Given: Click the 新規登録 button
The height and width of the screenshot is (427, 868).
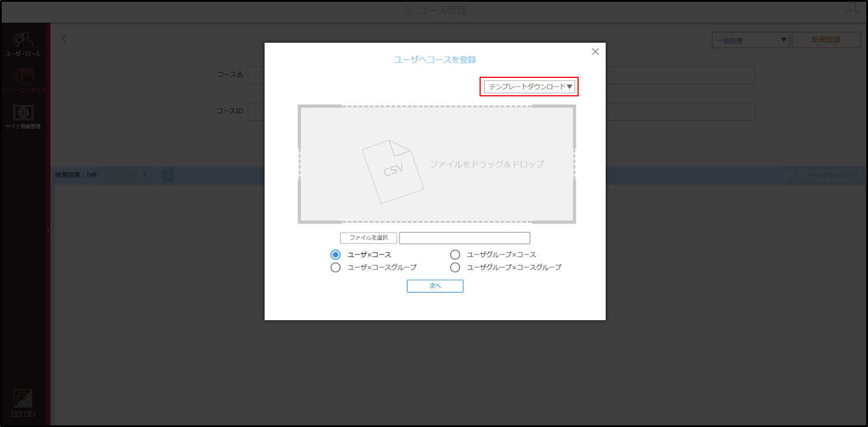Looking at the screenshot, I should pos(826,40).
